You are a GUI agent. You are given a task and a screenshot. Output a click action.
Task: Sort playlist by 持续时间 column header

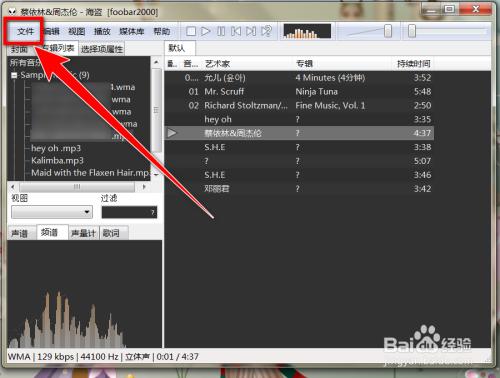click(413, 64)
